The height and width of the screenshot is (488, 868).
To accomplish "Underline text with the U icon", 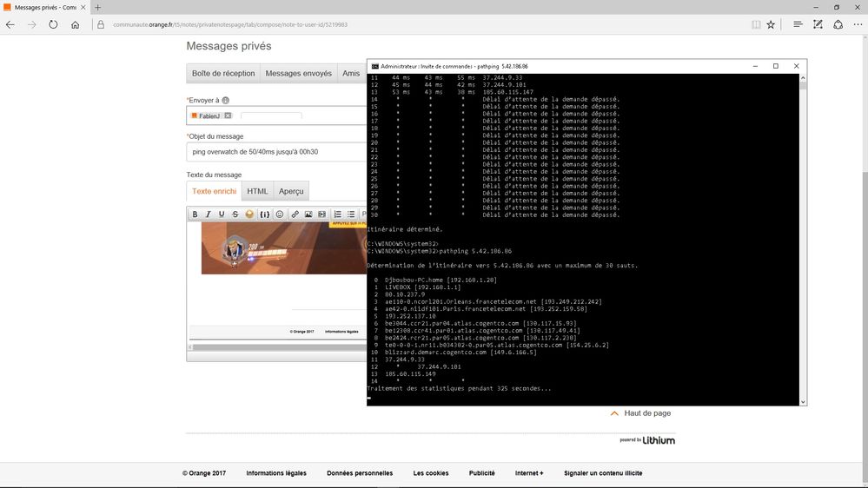I will 222,214.
